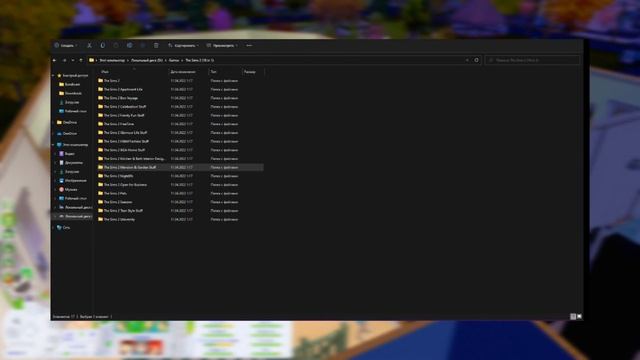The image size is (640, 360).
Task: Click the Delete trash can icon
Action: [x=156, y=45]
